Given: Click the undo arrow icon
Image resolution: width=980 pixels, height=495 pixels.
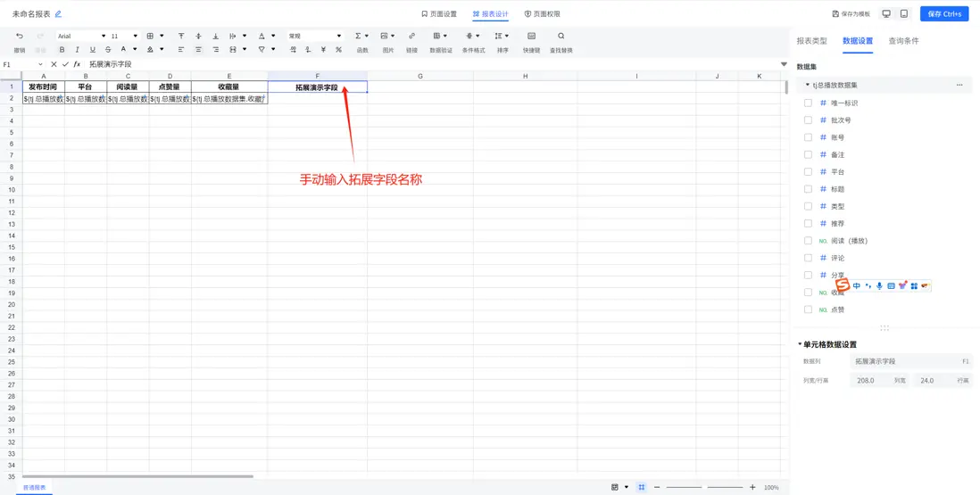Looking at the screenshot, I should 20,37.
